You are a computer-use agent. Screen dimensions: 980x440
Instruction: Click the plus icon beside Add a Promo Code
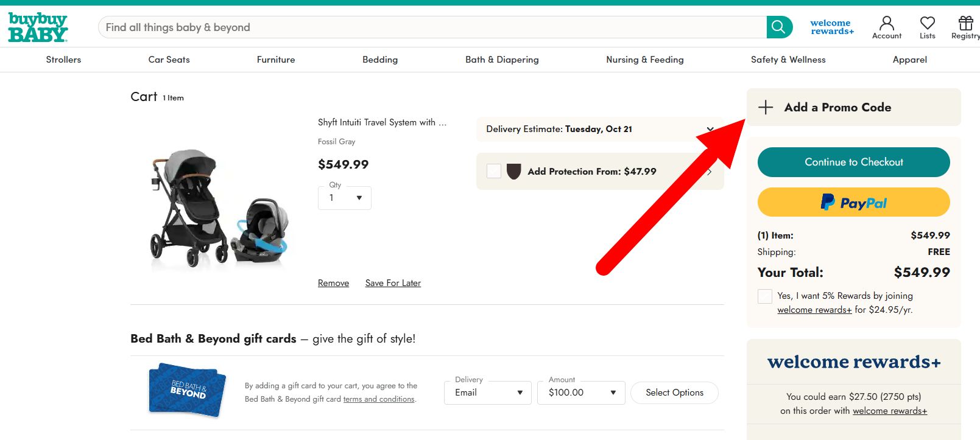[x=765, y=107]
